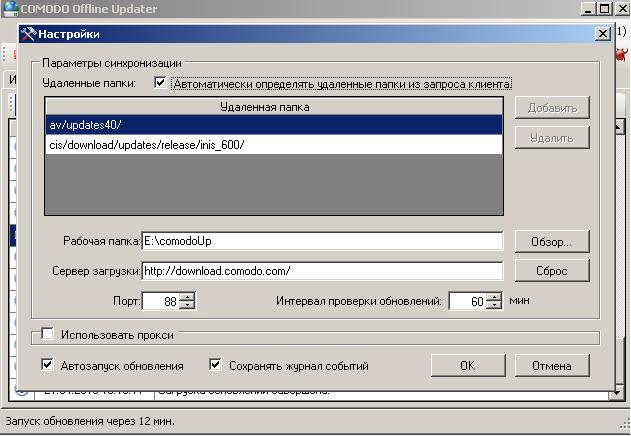Screen dimensions: 631x436
Task: Close the Настройки dialog
Action: click(x=602, y=33)
